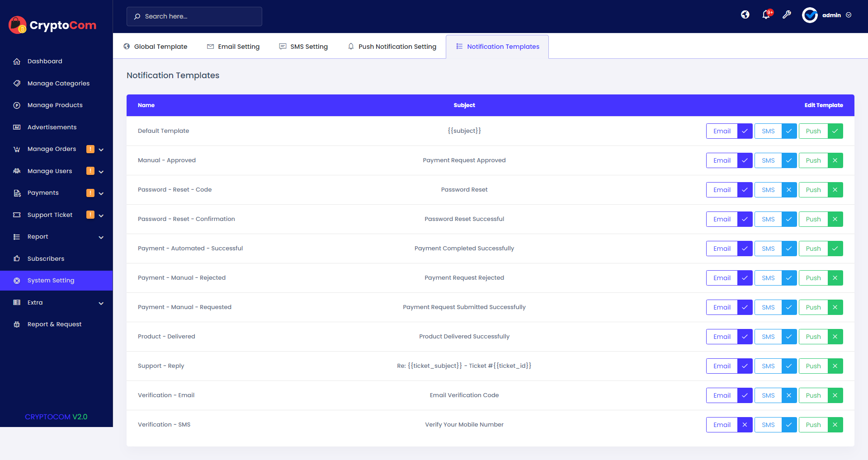This screenshot has width=868, height=460.
Task: Click the CRYPTOCOM V2.0 version text
Action: coord(56,417)
